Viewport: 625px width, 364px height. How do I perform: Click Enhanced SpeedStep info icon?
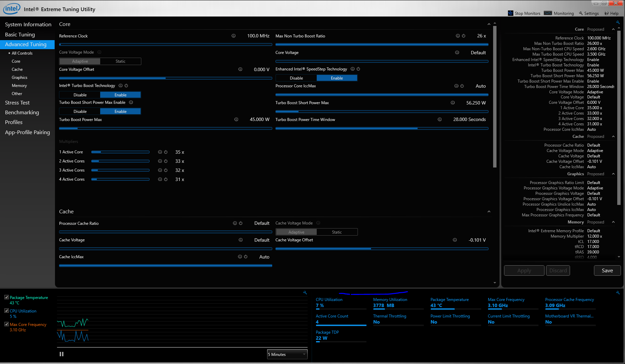[352, 69]
